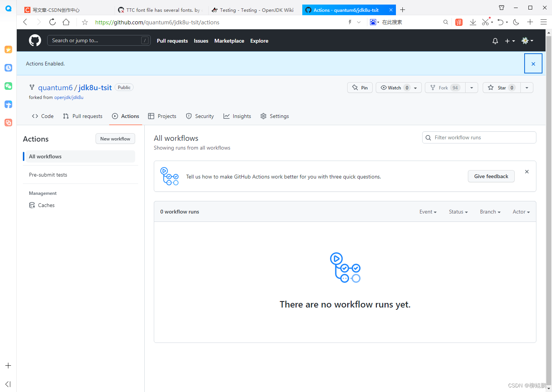This screenshot has width=552, height=392.
Task: Click the scissors screenshot tool icon
Action: tap(485, 22)
